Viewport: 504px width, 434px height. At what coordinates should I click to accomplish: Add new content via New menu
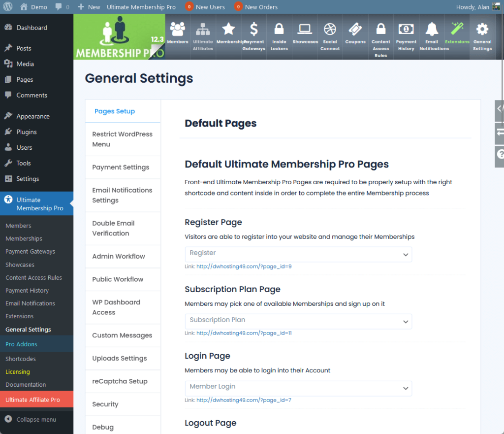click(x=89, y=7)
